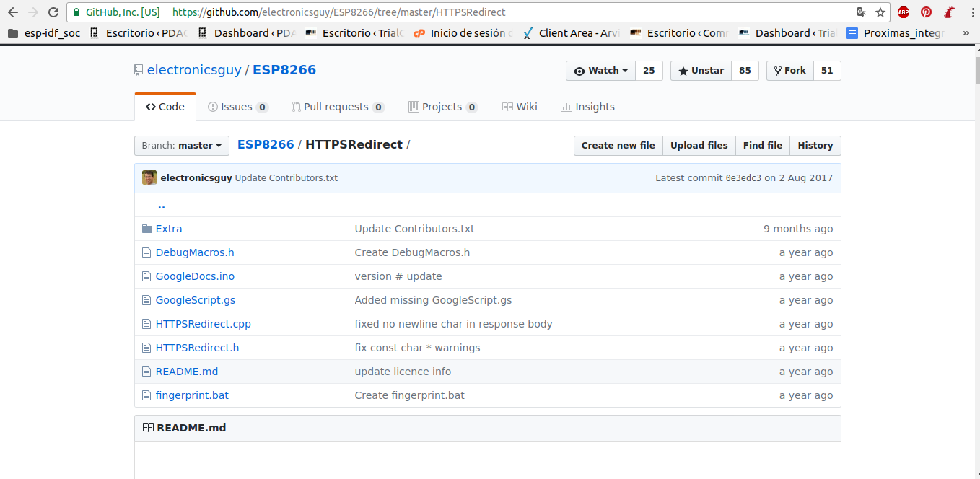Click the electronicsguy avatar thumbnail

pyautogui.click(x=149, y=177)
